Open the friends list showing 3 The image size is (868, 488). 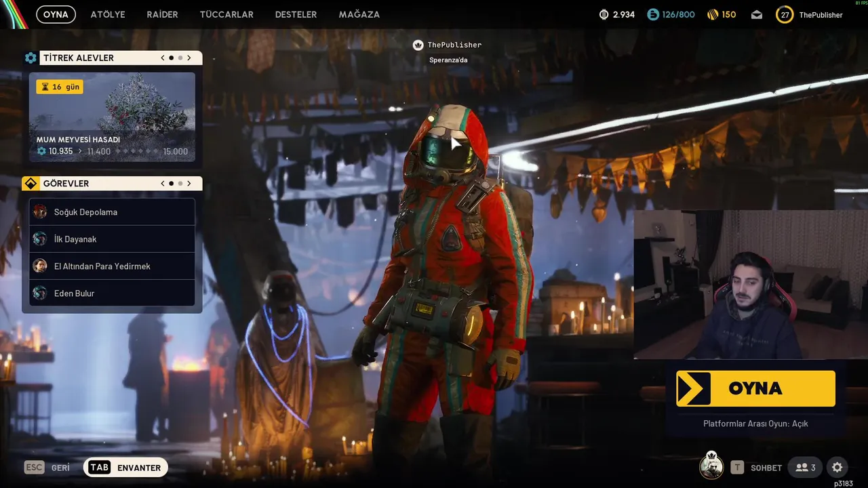coord(806,468)
